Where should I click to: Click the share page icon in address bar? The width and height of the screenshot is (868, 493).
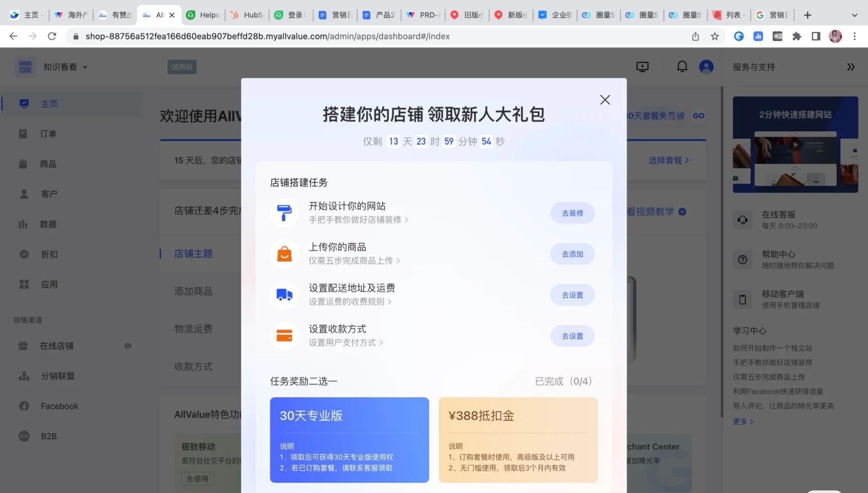pyautogui.click(x=695, y=36)
